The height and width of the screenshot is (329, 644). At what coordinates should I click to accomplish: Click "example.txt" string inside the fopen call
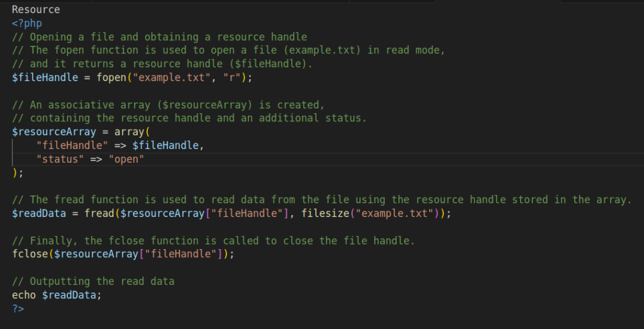pyautogui.click(x=171, y=77)
